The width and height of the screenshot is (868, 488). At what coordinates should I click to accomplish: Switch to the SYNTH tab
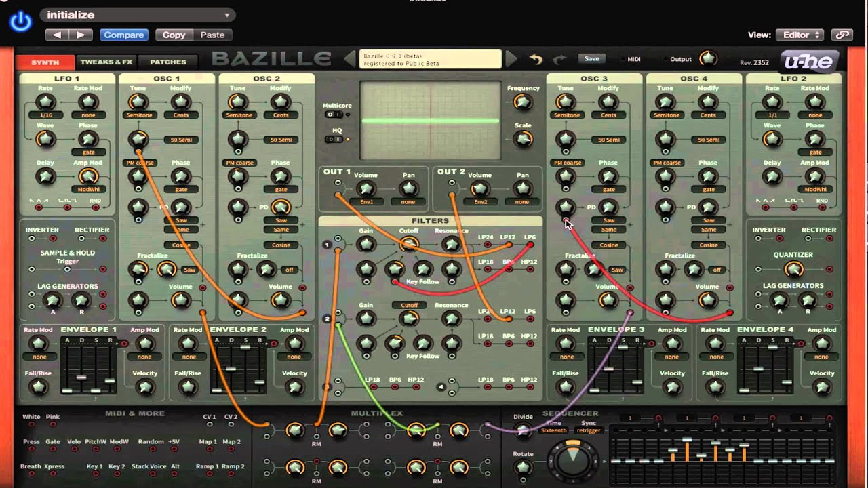[45, 62]
